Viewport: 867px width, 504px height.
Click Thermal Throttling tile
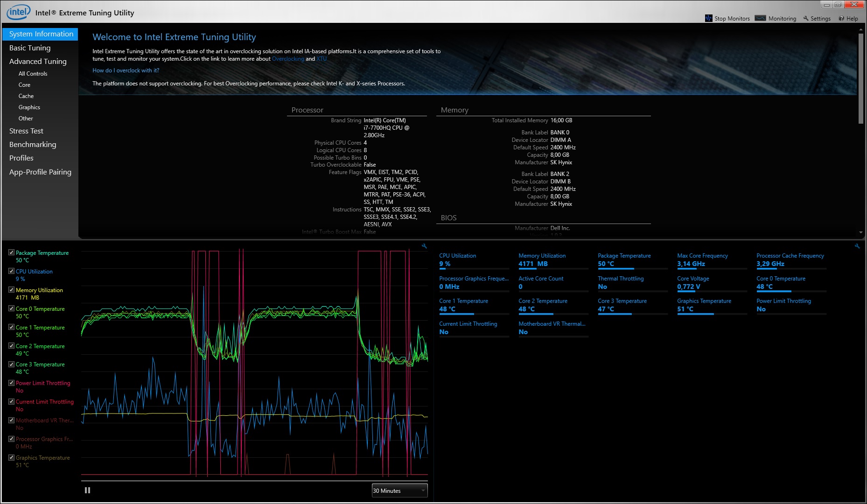(633, 283)
